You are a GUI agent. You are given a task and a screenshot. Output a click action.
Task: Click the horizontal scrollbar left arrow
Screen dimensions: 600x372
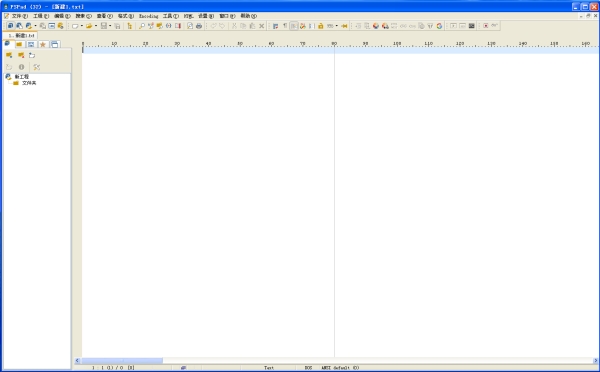(x=77, y=361)
